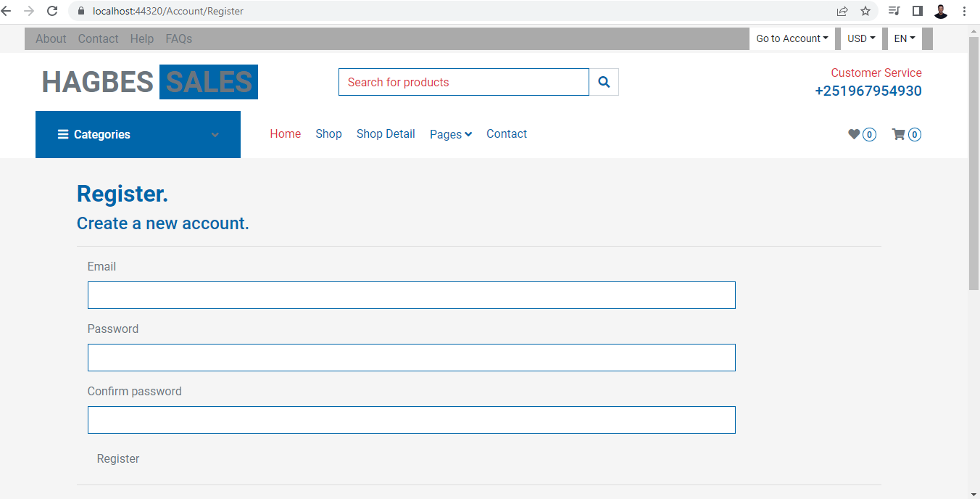Open Chrome three-dot menu
Screen dimensions: 980x499
pos(964,11)
